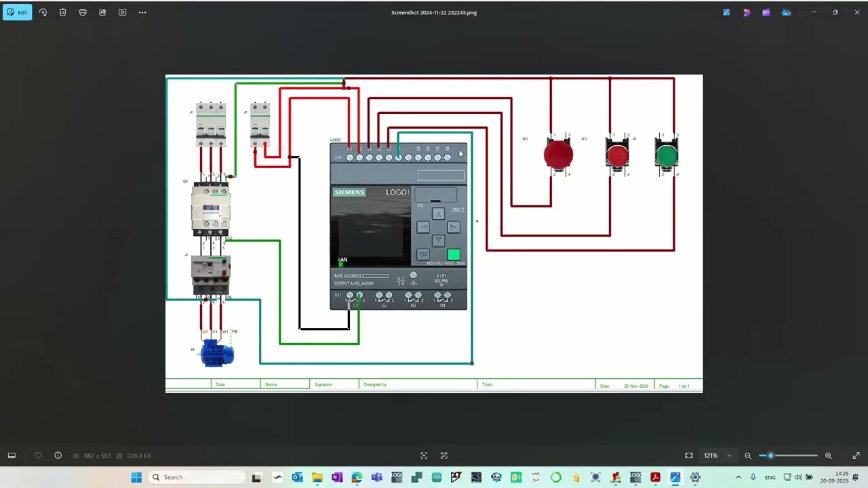Click the OneDrive cloud icon in the title bar

[x=786, y=12]
